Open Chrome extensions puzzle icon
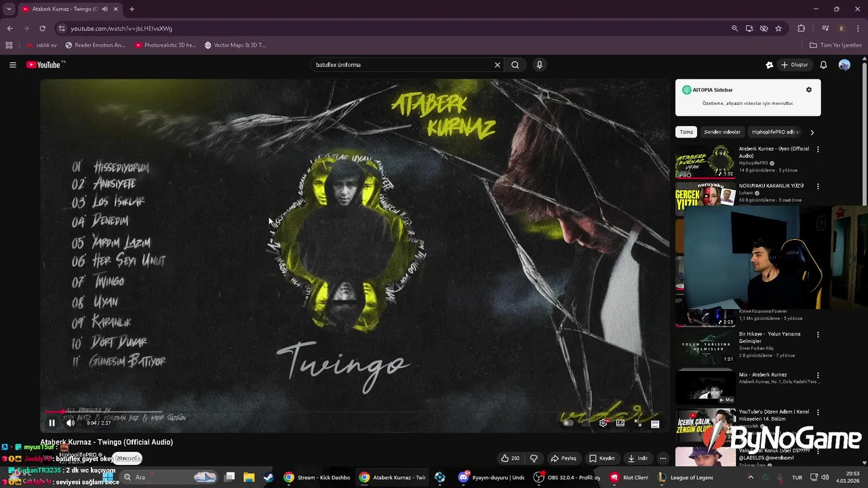Image resolution: width=868 pixels, height=488 pixels. pos(802,28)
